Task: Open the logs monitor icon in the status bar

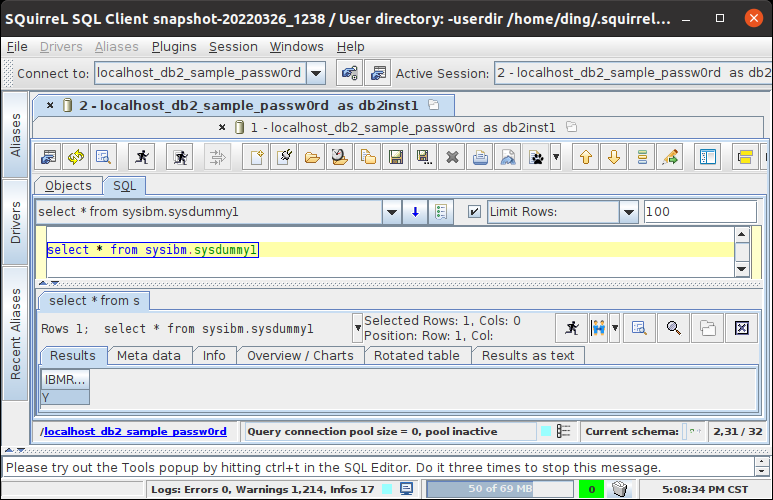Action: [x=406, y=489]
